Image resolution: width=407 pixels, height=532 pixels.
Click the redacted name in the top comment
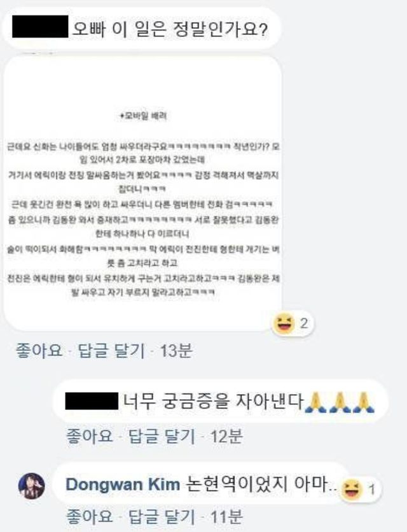tap(40, 27)
